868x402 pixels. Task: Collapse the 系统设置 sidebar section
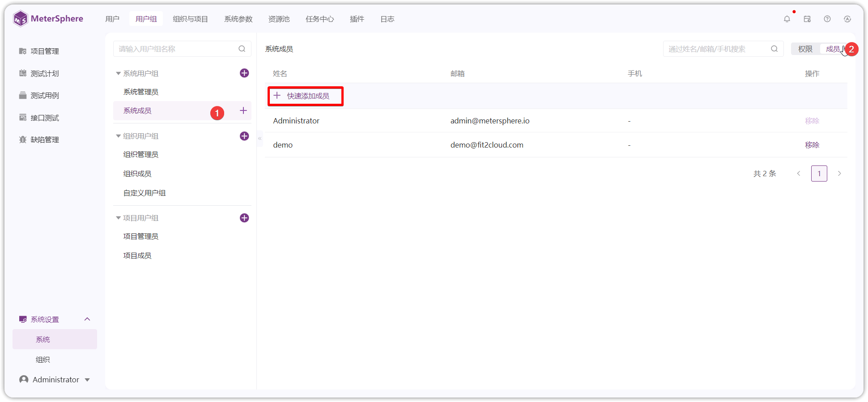(x=87, y=319)
